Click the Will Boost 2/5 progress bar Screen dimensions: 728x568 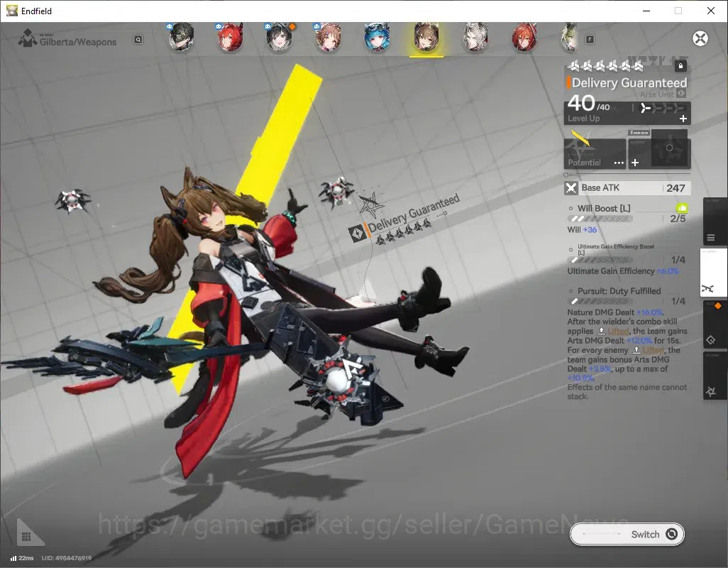click(x=600, y=219)
